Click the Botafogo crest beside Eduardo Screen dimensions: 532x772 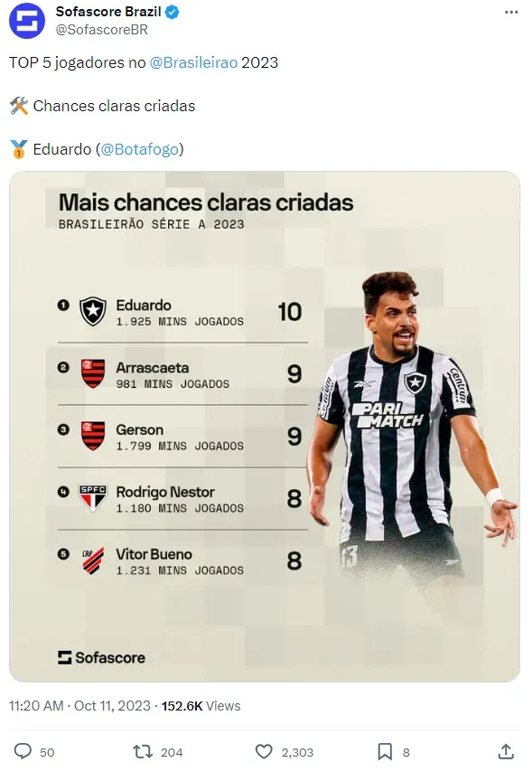tap(93, 311)
